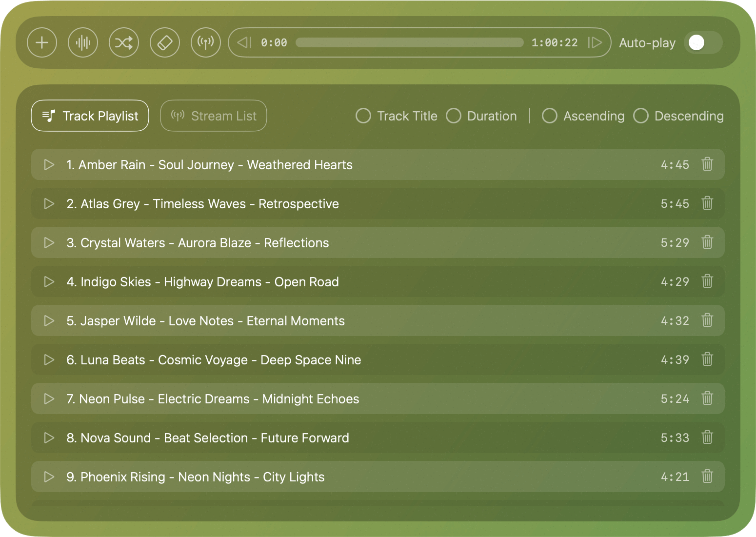This screenshot has height=537, width=756.
Task: Click the add track plus icon
Action: point(42,42)
